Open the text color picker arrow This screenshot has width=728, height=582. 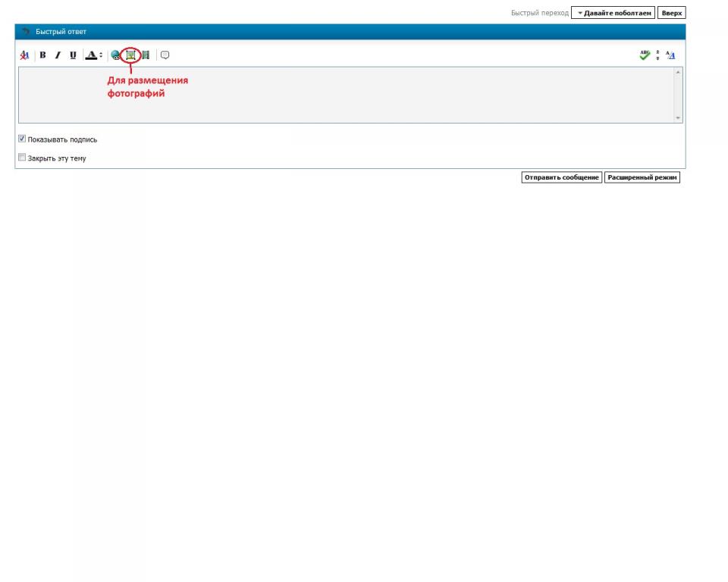coord(101,55)
